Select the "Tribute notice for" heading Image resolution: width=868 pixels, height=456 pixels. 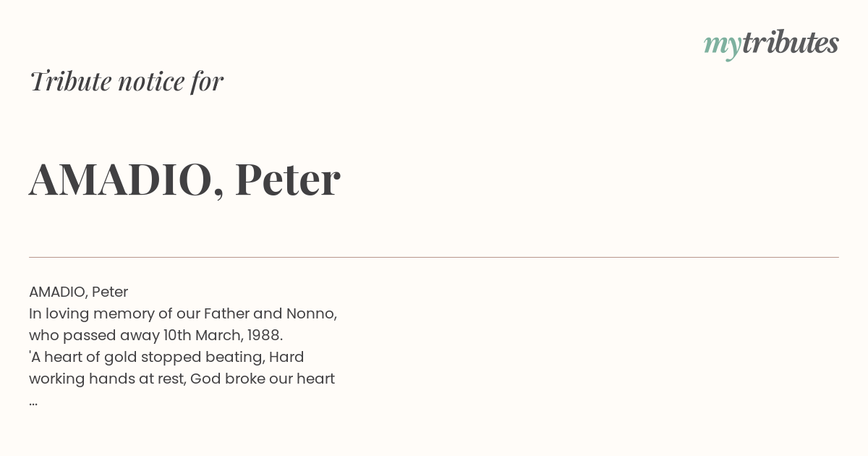[x=126, y=81]
